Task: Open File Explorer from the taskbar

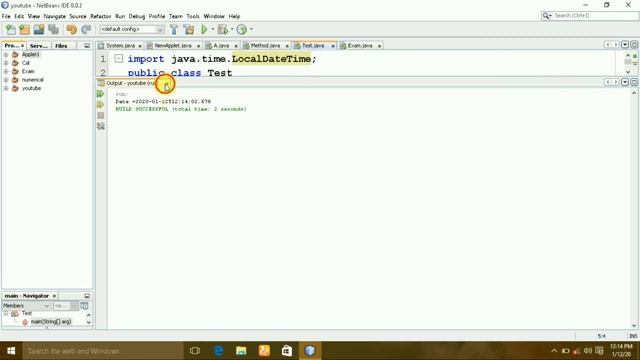Action: pyautogui.click(x=241, y=351)
